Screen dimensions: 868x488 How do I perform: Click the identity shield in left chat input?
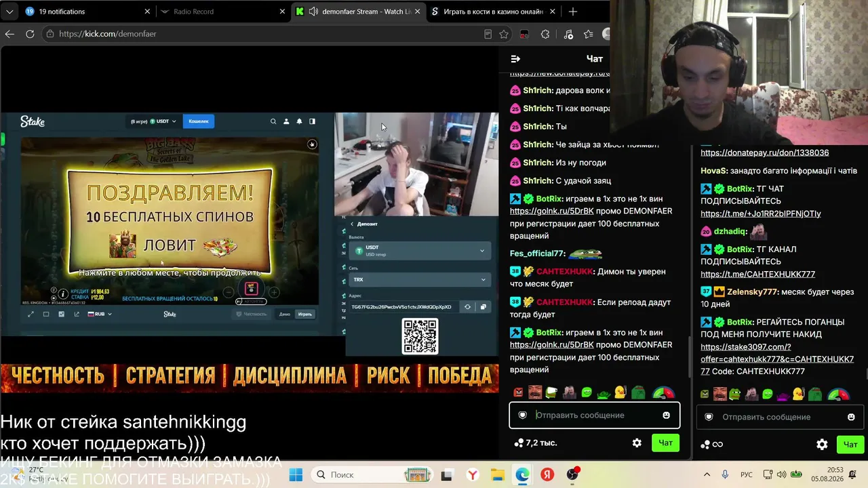coord(522,415)
